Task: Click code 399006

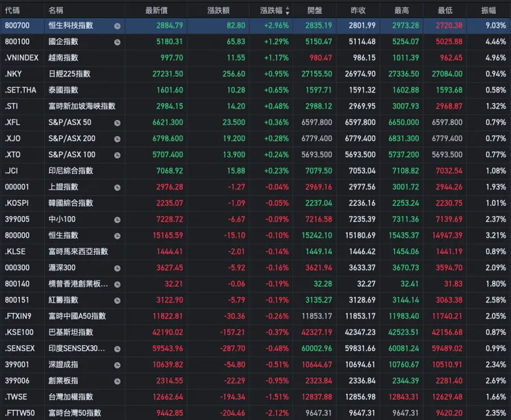Action: pos(17,381)
